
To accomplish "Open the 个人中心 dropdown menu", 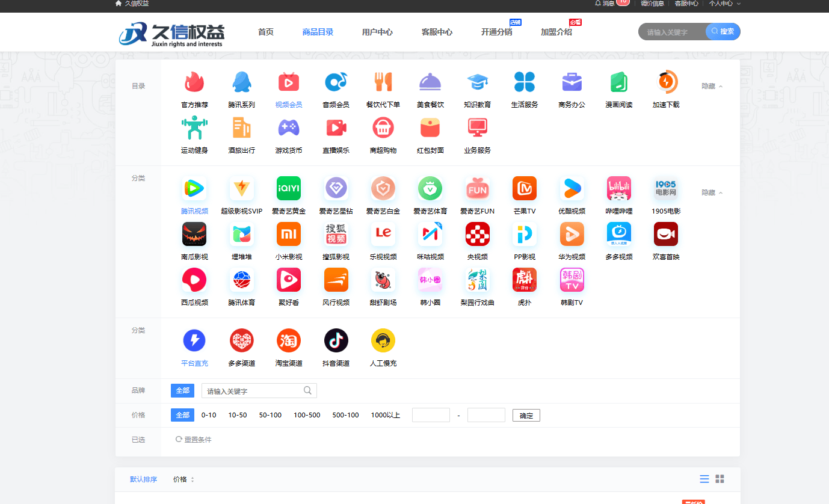I will [x=724, y=4].
